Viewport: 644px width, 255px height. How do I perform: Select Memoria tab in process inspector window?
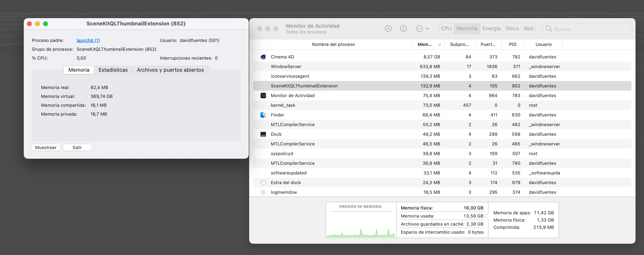[x=79, y=70]
